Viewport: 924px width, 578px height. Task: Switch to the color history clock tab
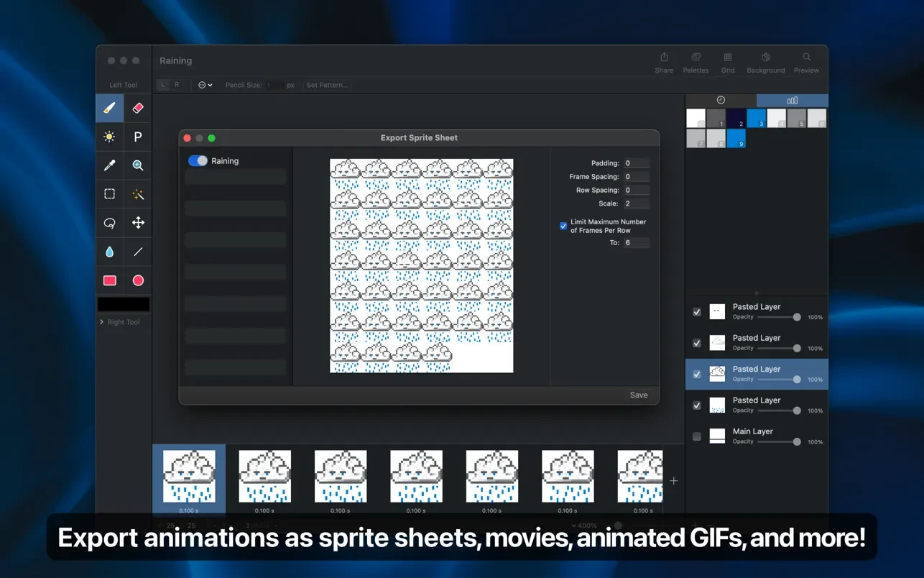coord(721,101)
